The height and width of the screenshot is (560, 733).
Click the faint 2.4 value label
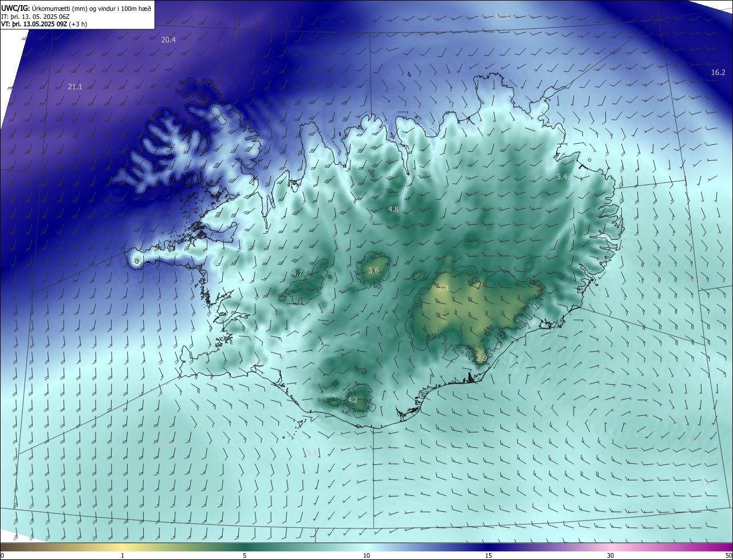coord(443,289)
